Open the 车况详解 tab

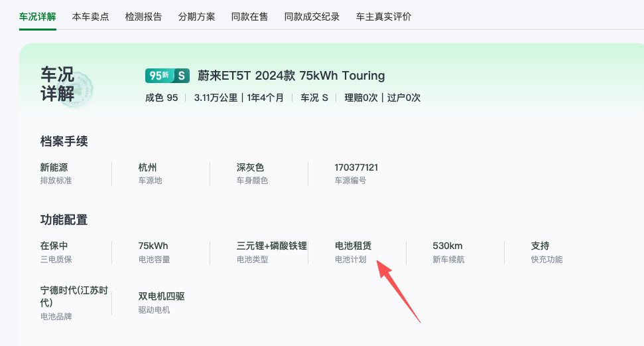coord(37,17)
